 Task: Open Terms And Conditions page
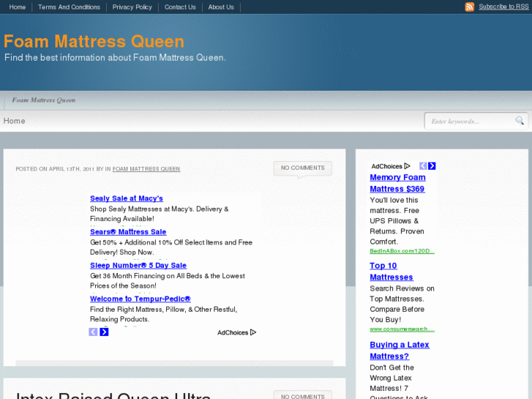(69, 7)
